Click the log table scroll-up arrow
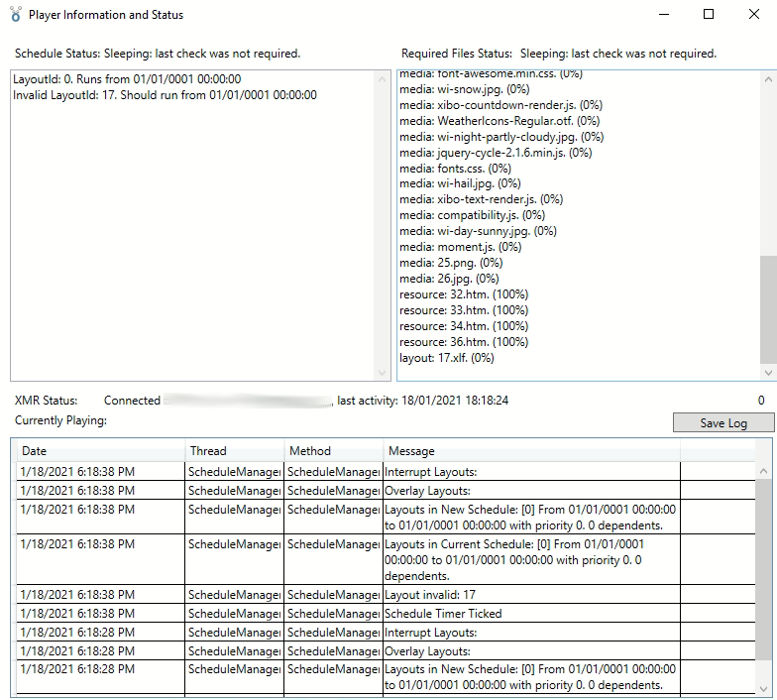 tap(764, 471)
